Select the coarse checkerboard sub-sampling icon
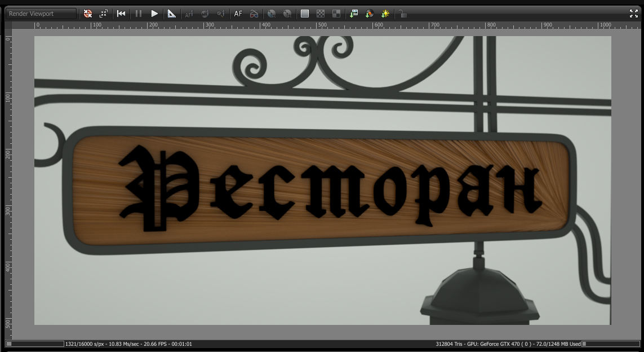The image size is (644, 352). pyautogui.click(x=321, y=14)
